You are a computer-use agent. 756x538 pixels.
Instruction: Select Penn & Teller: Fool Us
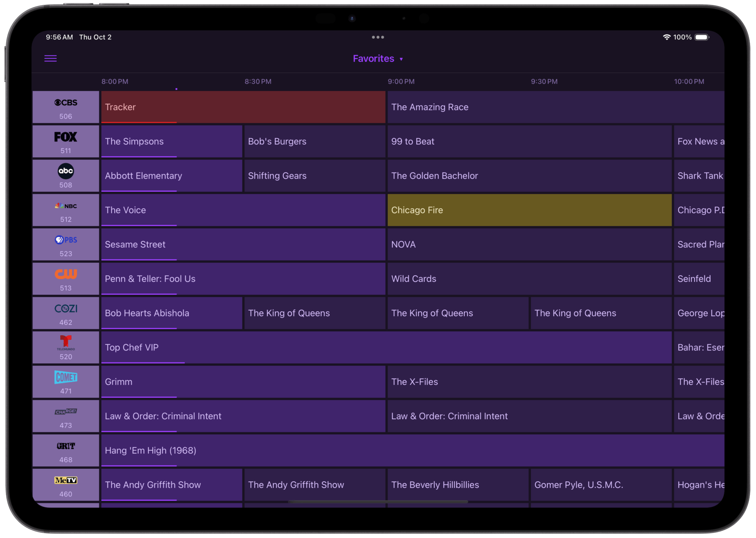pyautogui.click(x=243, y=279)
